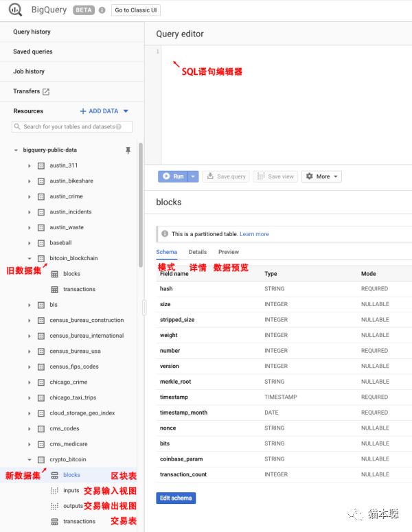
Task: Click the Save view button
Action: pos(275,176)
